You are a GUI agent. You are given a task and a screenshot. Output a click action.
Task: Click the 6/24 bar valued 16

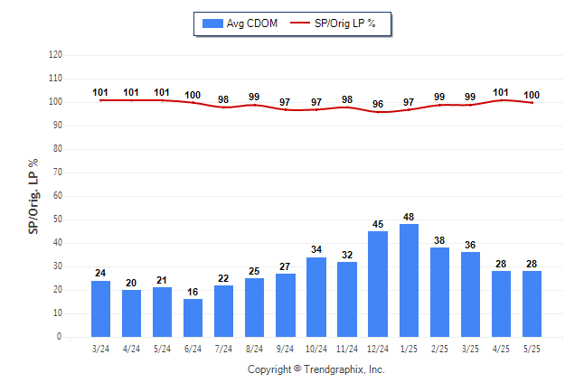(x=193, y=318)
